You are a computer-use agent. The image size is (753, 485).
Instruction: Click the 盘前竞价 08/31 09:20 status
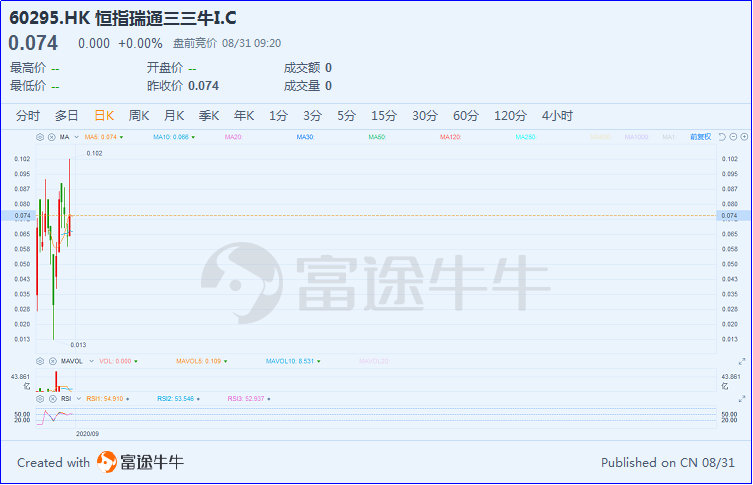pyautogui.click(x=227, y=44)
